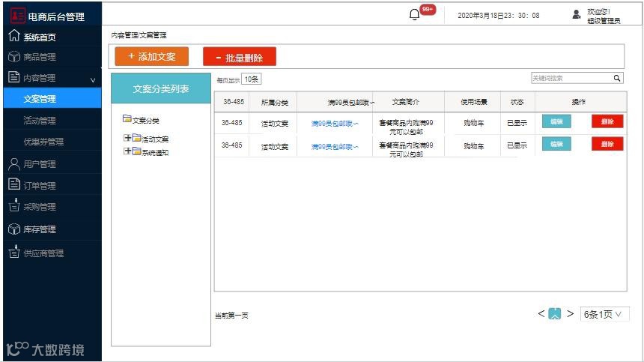Click the search magnifier icon

coord(617,78)
